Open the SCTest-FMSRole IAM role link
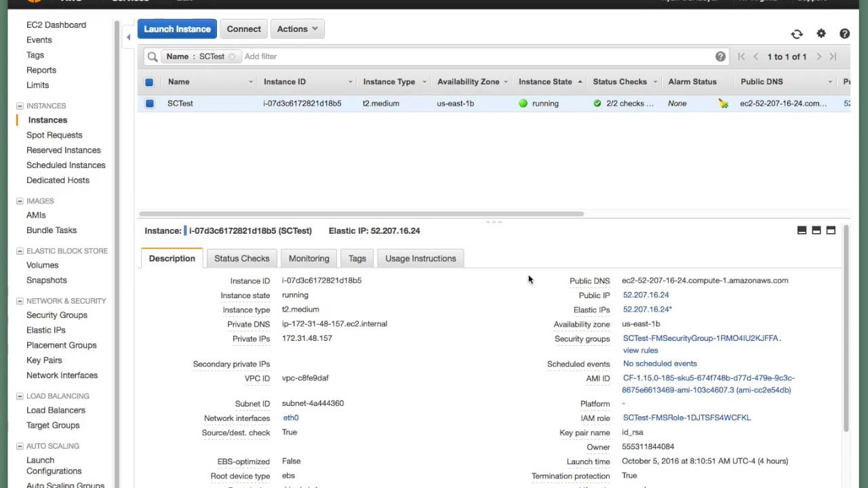The height and width of the screenshot is (488, 868). pos(686,418)
